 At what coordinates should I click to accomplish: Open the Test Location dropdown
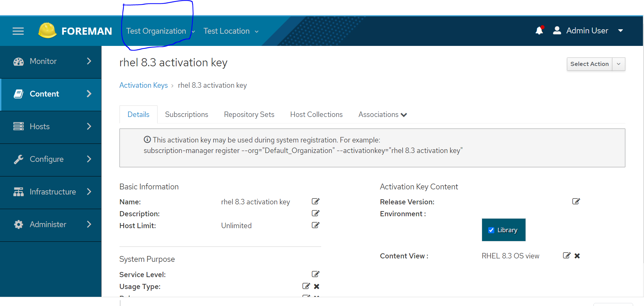coord(231,31)
